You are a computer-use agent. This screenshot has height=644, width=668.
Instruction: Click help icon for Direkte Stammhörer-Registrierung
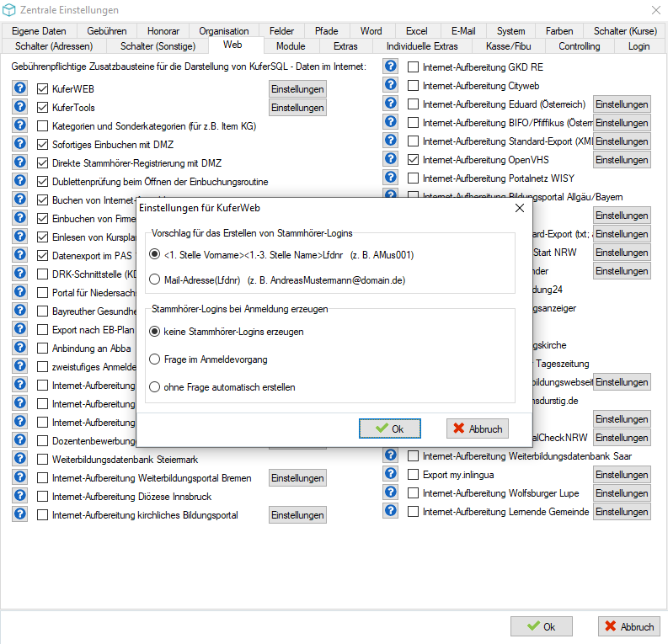19,162
